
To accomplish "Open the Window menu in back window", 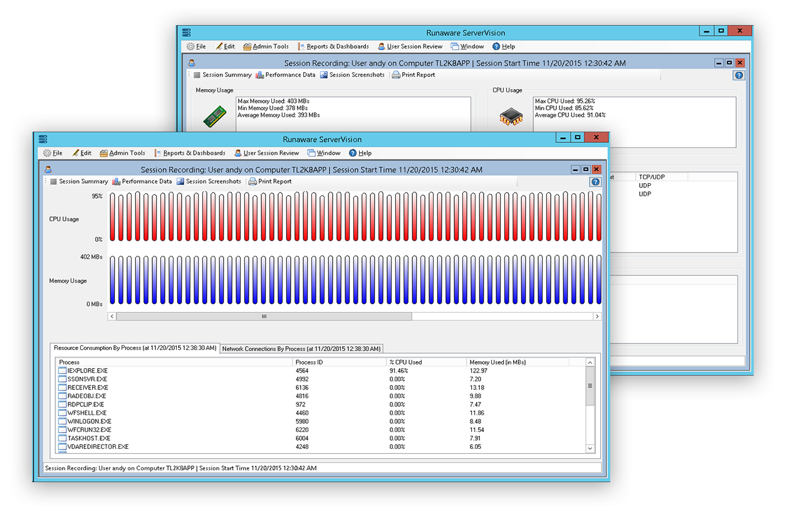I will tap(471, 46).
